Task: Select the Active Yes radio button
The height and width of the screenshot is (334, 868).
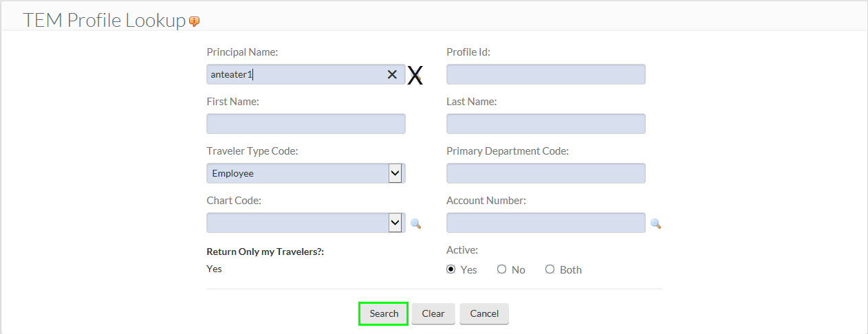Action: [x=451, y=269]
